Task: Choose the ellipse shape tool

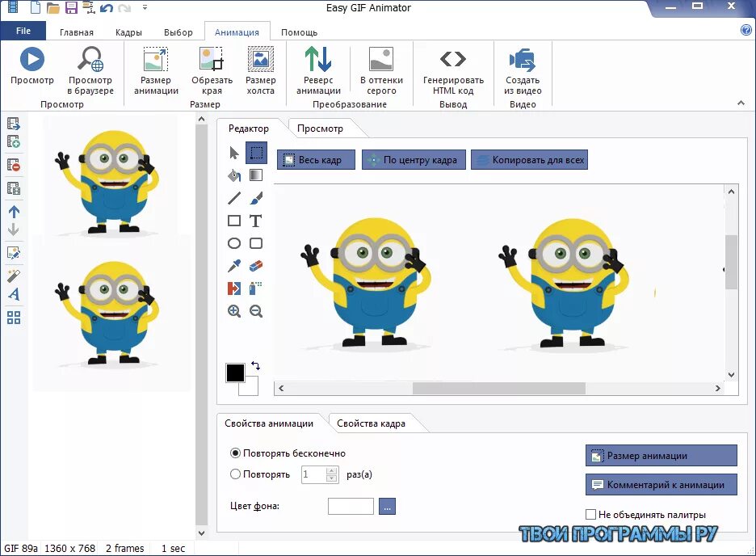Action: [x=234, y=243]
